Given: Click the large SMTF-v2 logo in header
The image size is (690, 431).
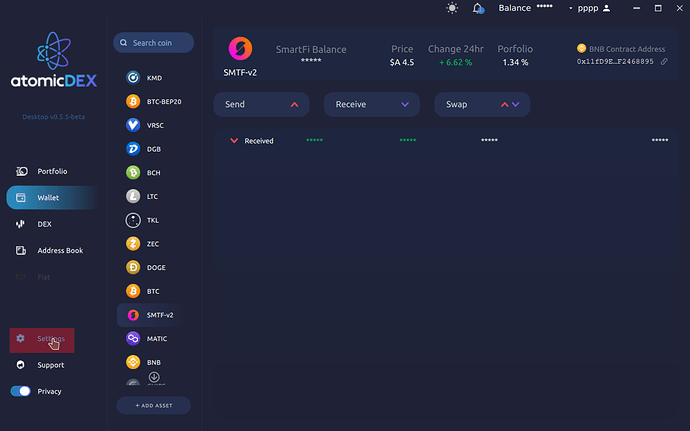Looking at the screenshot, I should (x=240, y=48).
